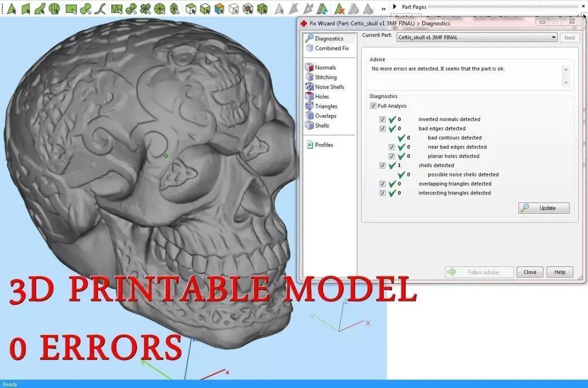Click the Help button
This screenshot has width=588, height=388.
560,272
